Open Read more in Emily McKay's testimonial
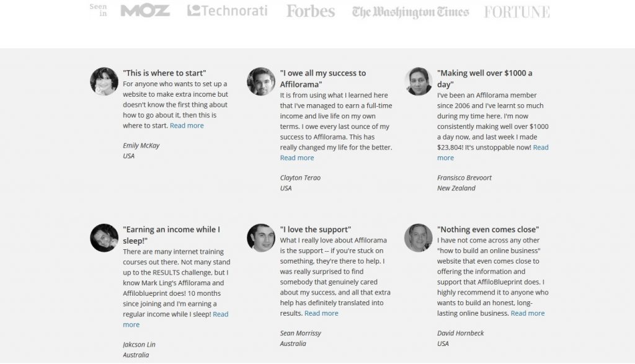 point(187,125)
